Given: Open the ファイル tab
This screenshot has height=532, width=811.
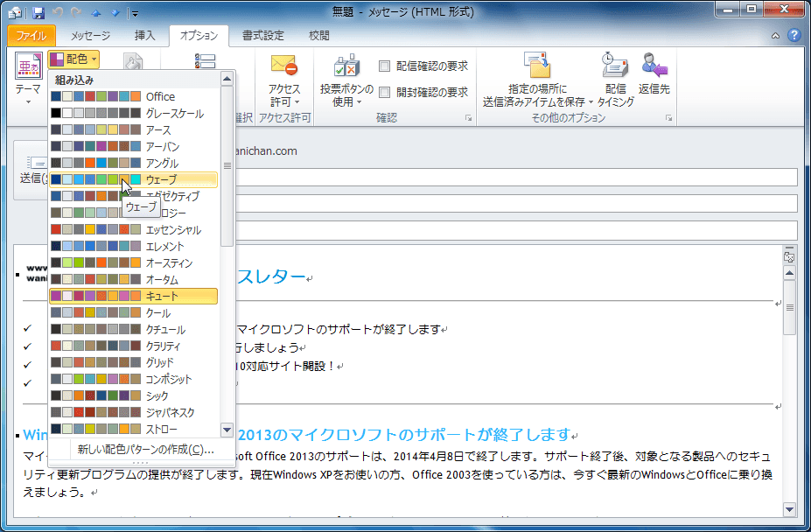Looking at the screenshot, I should 31,35.
